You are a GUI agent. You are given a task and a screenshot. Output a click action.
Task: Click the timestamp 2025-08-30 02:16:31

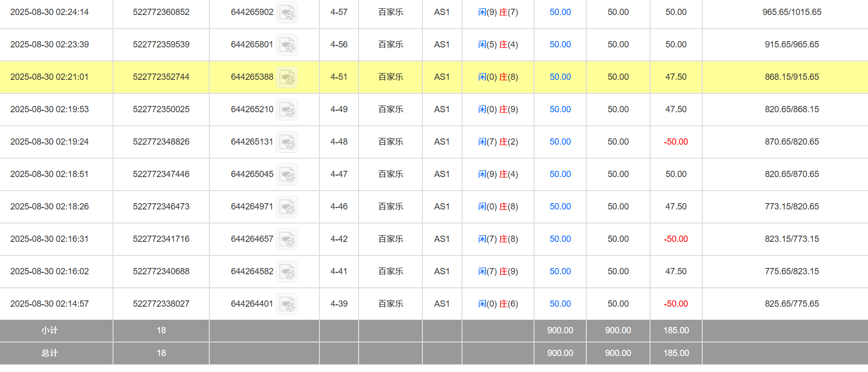click(x=49, y=239)
